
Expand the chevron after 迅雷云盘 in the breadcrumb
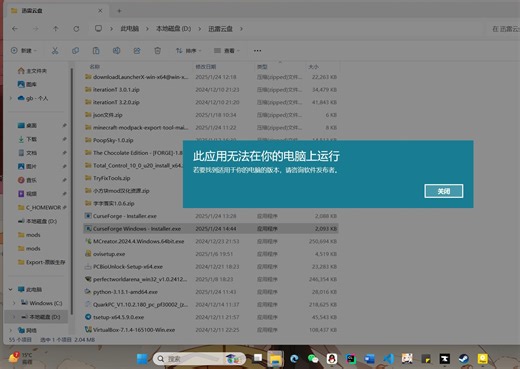[x=241, y=29]
